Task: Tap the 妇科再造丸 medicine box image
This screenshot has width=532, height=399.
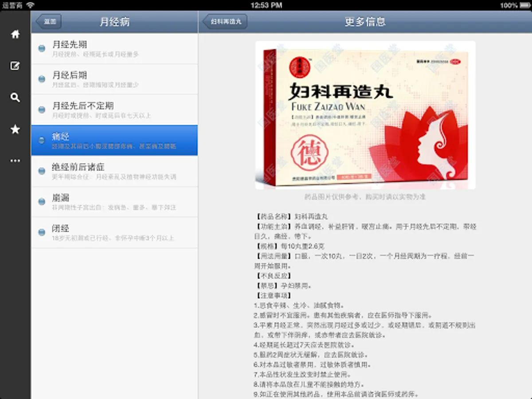Action: click(x=365, y=115)
